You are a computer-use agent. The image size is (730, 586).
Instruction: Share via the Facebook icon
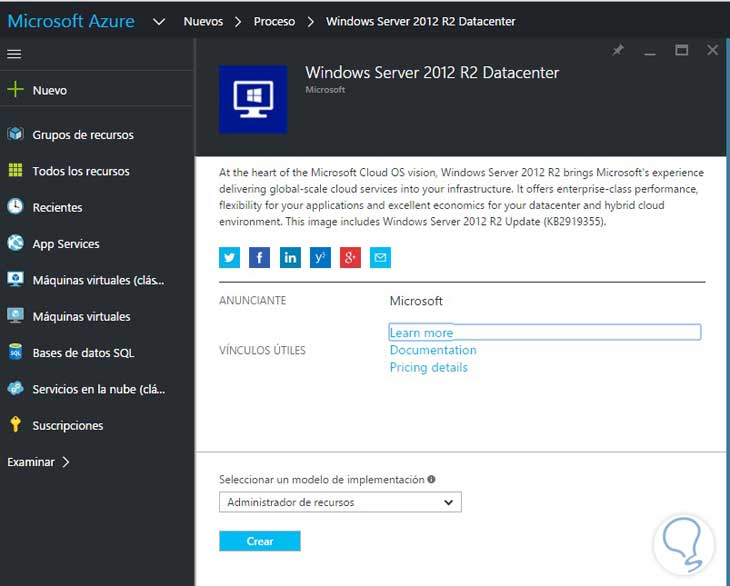pos(260,258)
